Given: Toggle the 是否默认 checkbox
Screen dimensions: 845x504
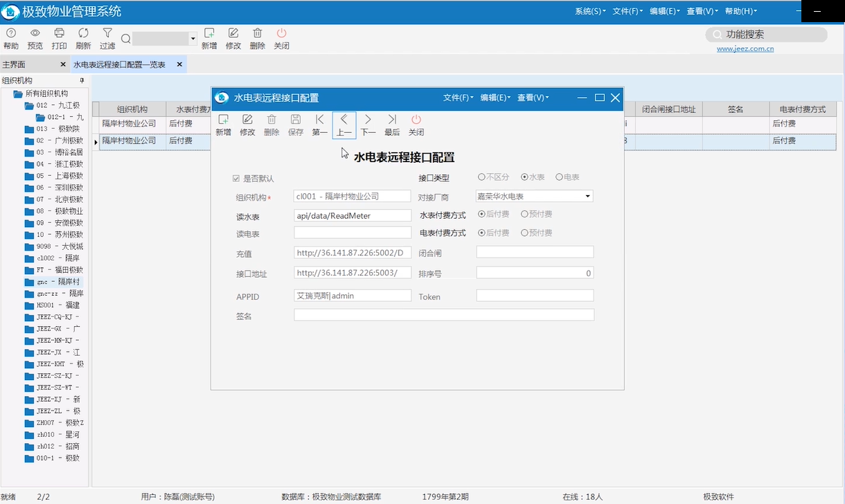Looking at the screenshot, I should click(236, 179).
